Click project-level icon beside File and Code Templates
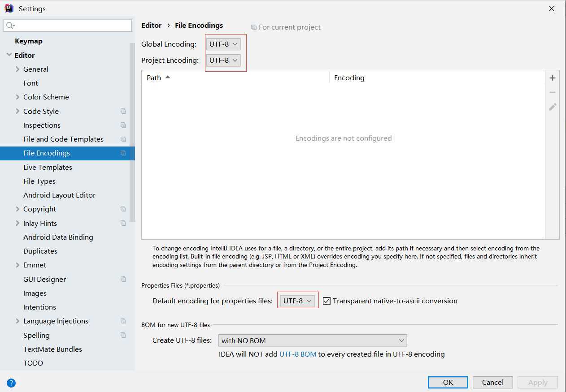 tap(123, 139)
